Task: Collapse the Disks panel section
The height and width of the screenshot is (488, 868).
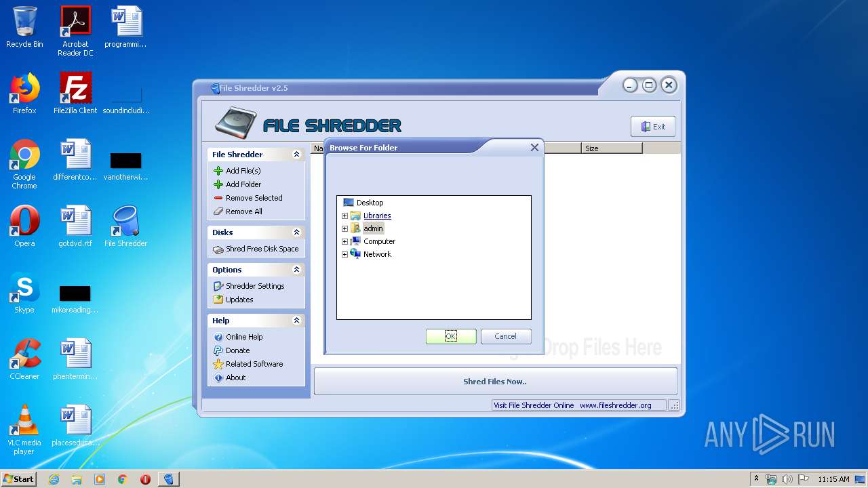Action: click(296, 232)
